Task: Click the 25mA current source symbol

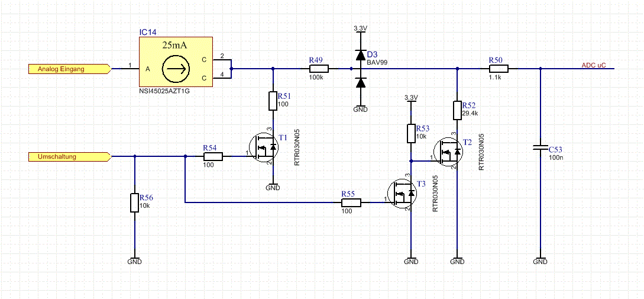Action: [176, 69]
